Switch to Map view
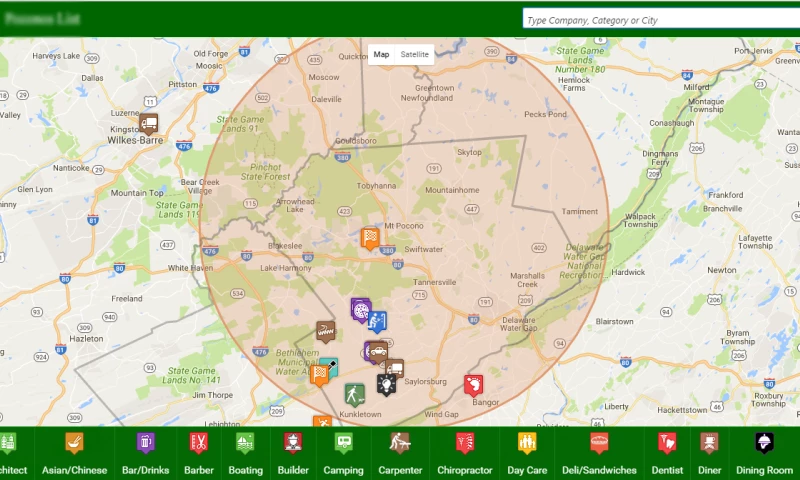The image size is (800, 480). 381,54
